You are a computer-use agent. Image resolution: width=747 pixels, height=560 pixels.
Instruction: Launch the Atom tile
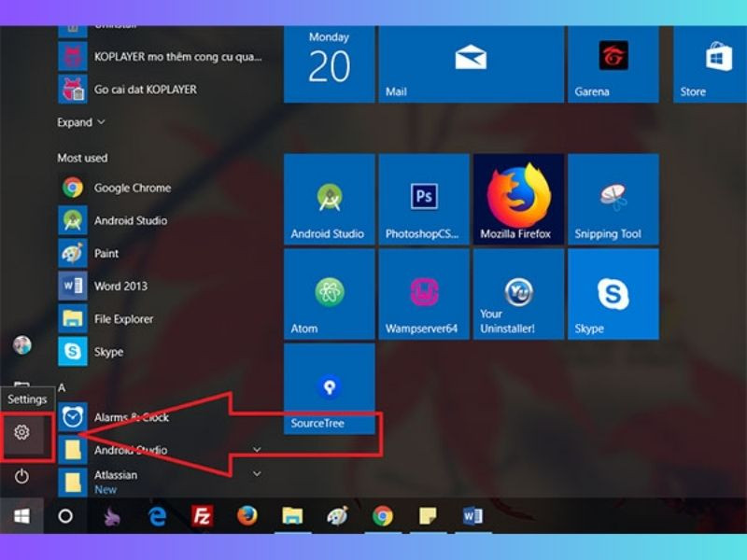(x=330, y=294)
